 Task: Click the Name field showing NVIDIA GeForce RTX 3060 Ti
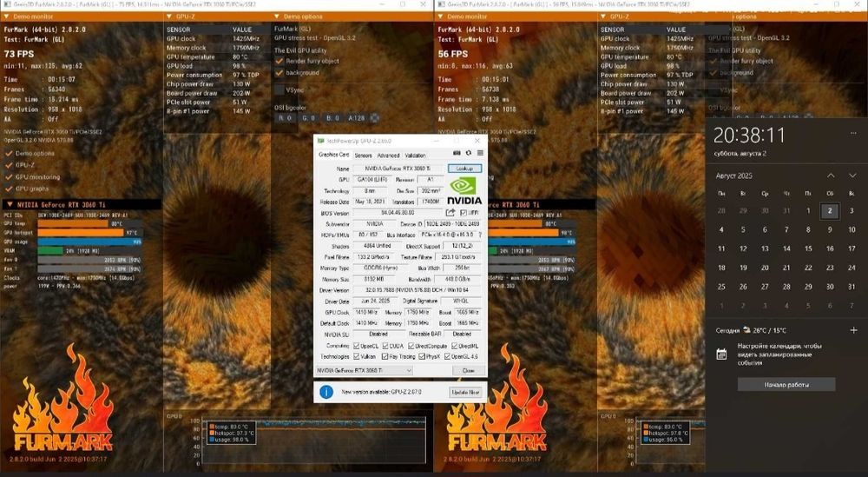click(x=398, y=169)
